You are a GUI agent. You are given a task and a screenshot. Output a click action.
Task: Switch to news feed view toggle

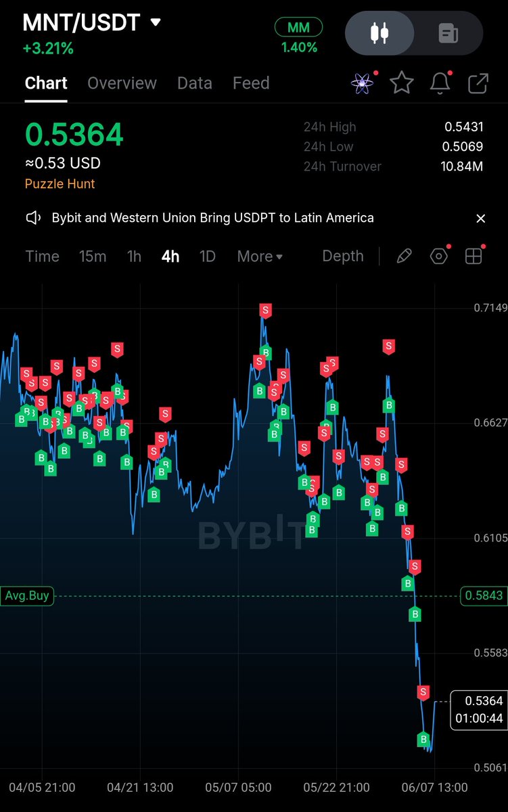click(x=448, y=32)
